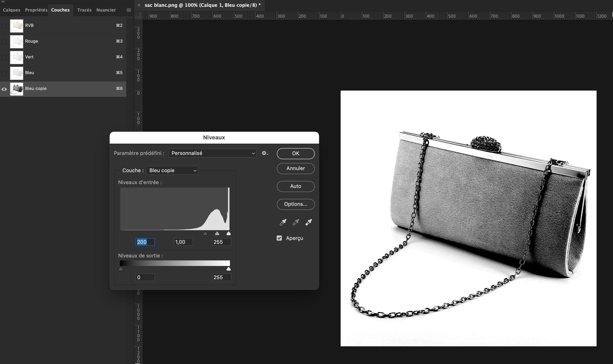Pick the white point eyedropper
This screenshot has width=613, height=364.
click(x=308, y=222)
